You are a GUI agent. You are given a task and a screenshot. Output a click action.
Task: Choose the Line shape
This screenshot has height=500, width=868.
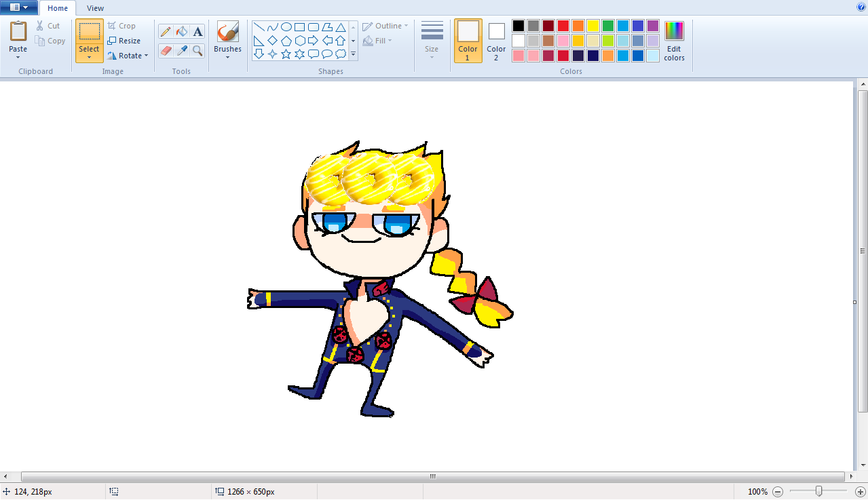[x=259, y=27]
